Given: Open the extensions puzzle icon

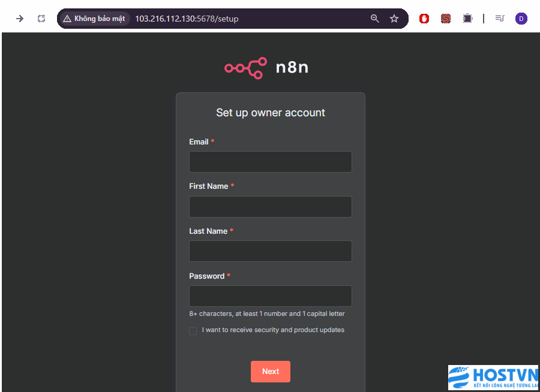Looking at the screenshot, I should [x=467, y=19].
